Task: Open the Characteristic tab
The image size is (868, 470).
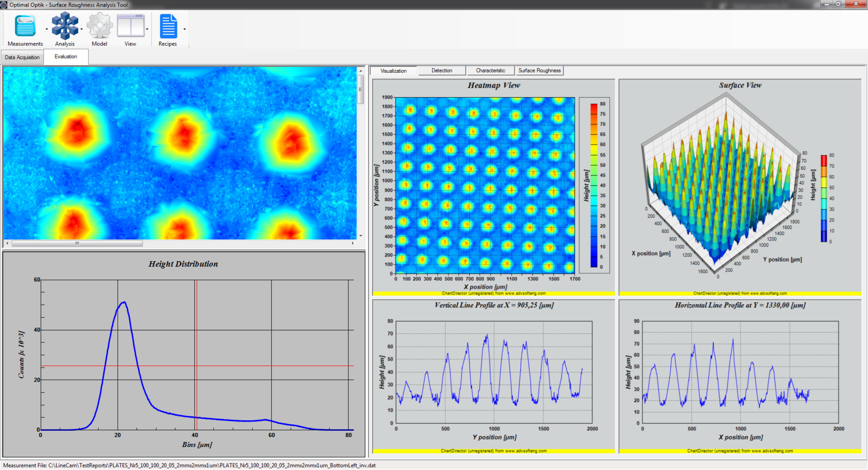Action: point(490,70)
